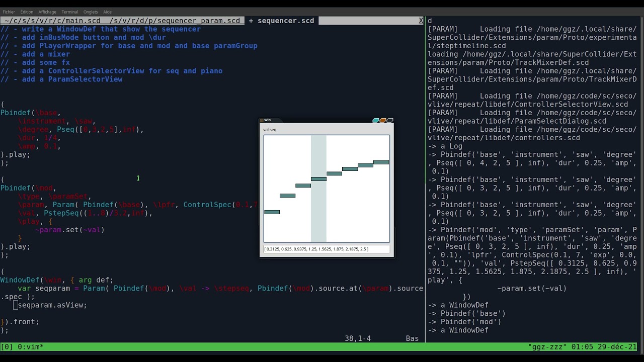Click the 'seqparam.asView;' code line
Viewport: 644px width, 362px height.
click(52, 305)
